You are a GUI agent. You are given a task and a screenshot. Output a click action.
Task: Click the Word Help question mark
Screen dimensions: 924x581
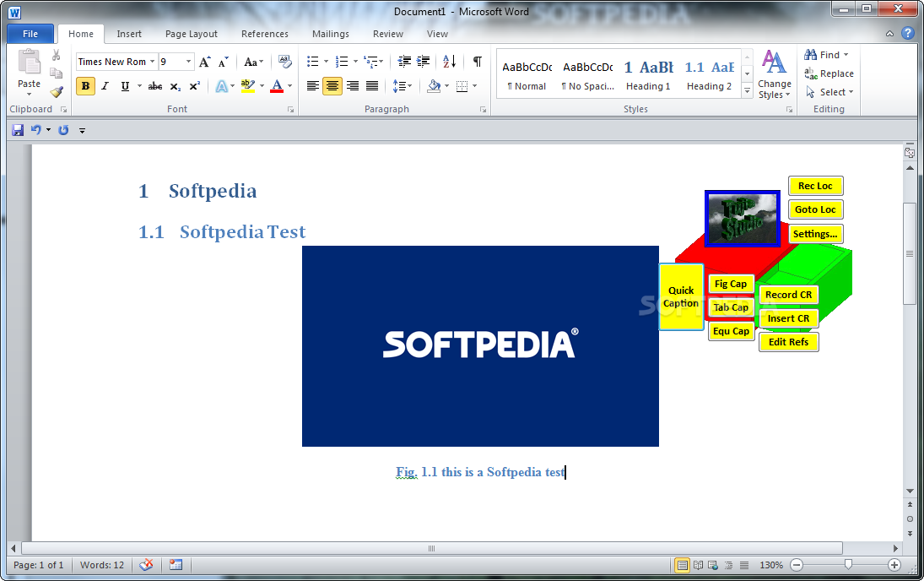908,33
